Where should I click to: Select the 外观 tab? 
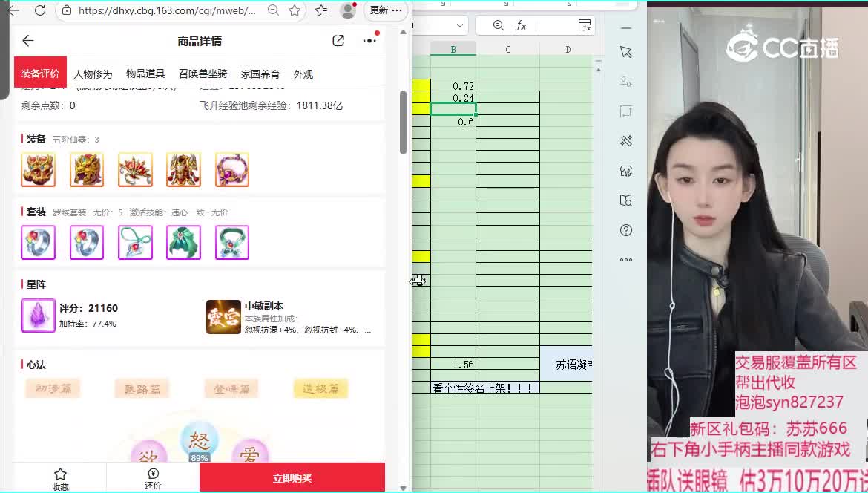click(x=303, y=74)
